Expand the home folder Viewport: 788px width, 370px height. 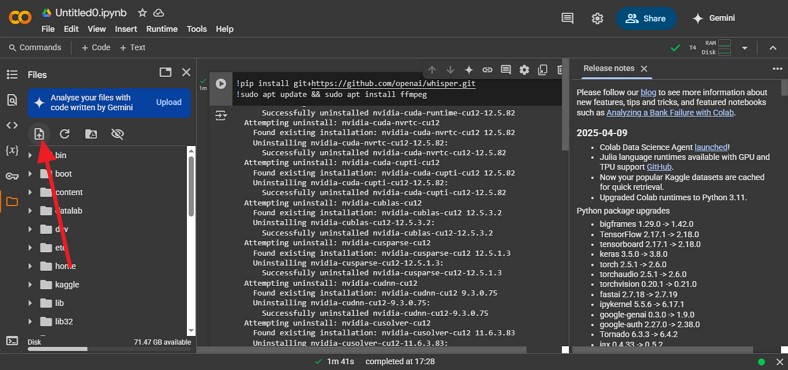coord(30,266)
